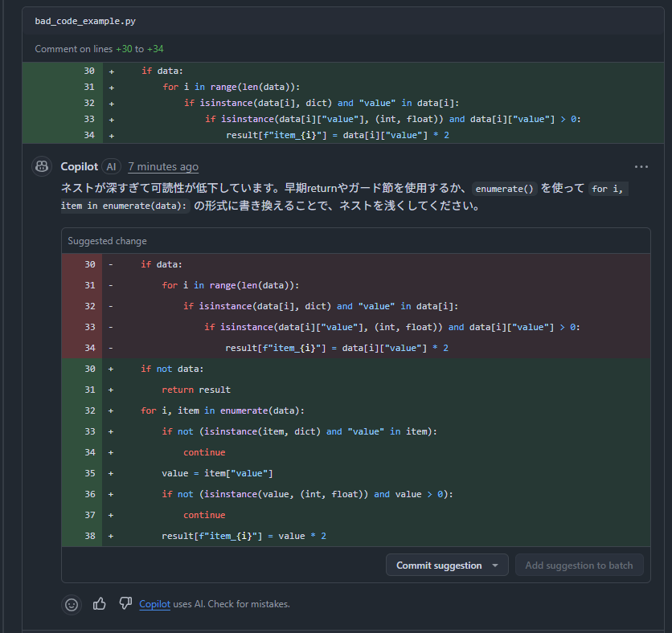This screenshot has height=633, width=672.
Task: Add an emoji reaction to the comment
Action: (72, 604)
